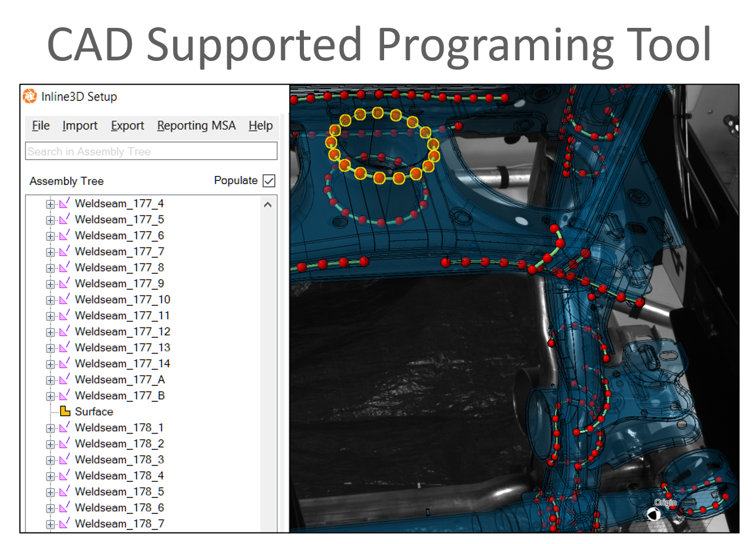Click the weld seam icon of Weldseam_178_3

click(x=65, y=459)
